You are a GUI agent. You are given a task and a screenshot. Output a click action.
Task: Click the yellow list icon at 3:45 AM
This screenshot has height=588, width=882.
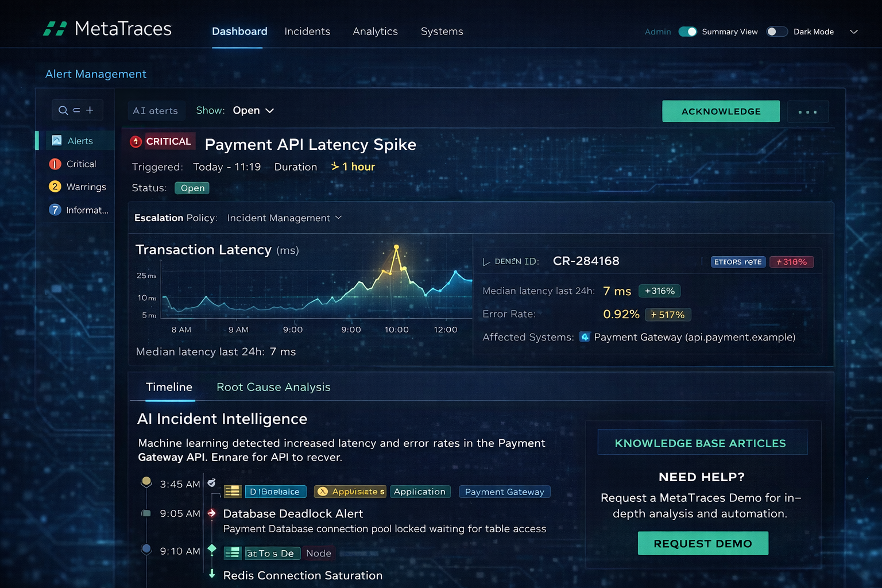click(232, 492)
